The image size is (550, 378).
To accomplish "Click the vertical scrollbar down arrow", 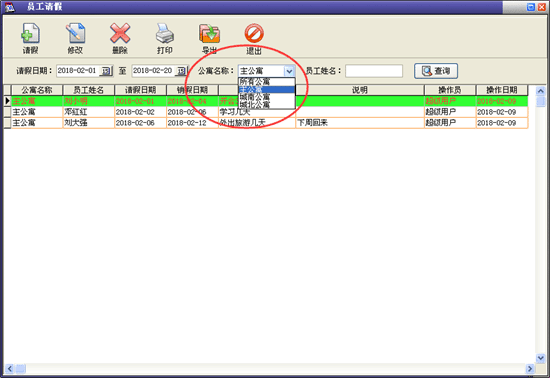I will click(541, 358).
